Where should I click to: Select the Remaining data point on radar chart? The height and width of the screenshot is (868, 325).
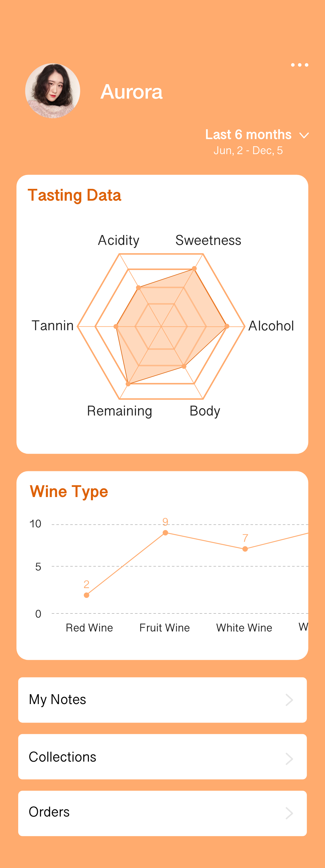128,384
